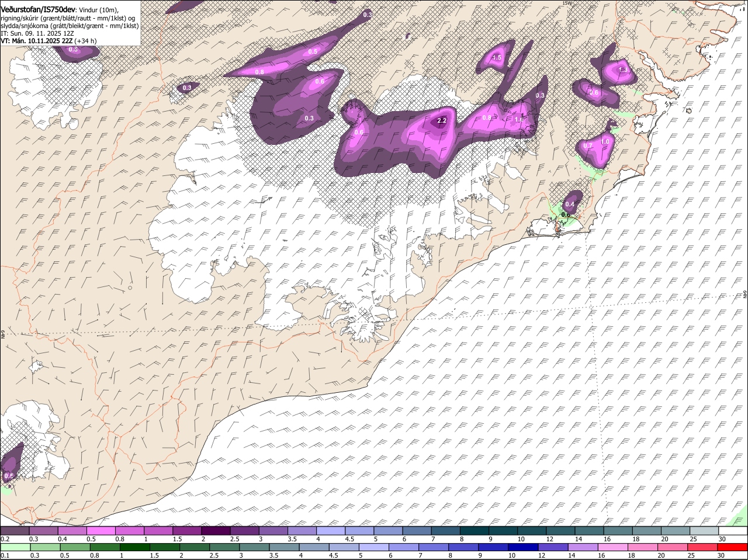
Task: Click the 1.5 precipitation value label on map
Action: tap(497, 58)
